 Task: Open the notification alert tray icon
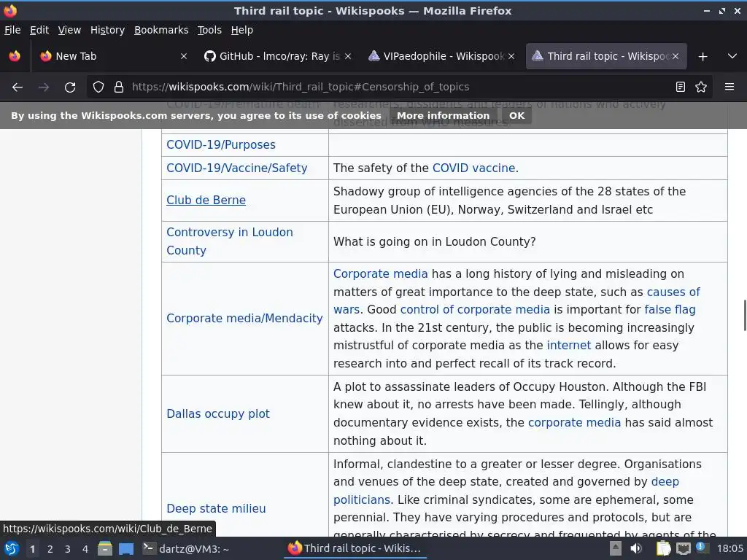click(701, 548)
